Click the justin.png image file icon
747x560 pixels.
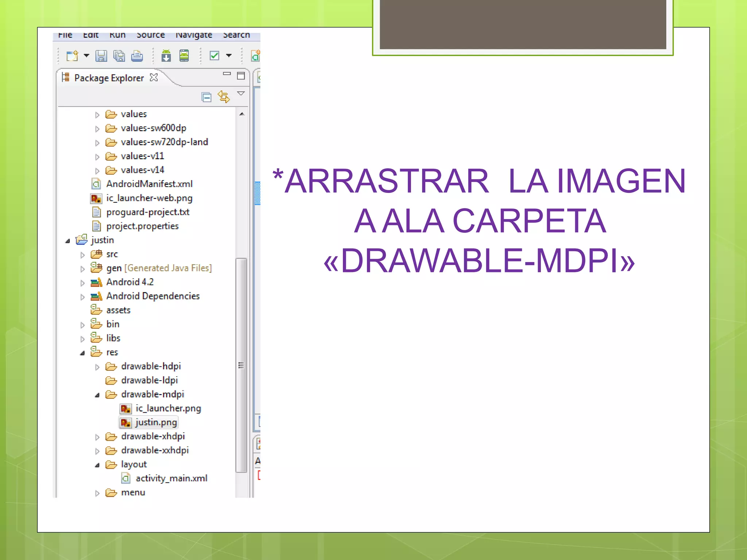(126, 423)
